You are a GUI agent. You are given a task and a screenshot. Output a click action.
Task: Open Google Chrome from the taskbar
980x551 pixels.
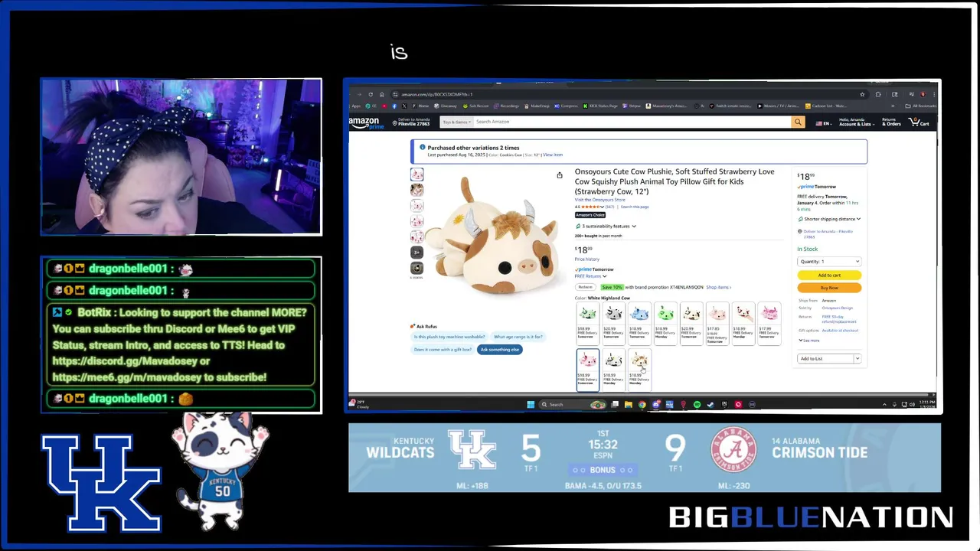coord(642,404)
